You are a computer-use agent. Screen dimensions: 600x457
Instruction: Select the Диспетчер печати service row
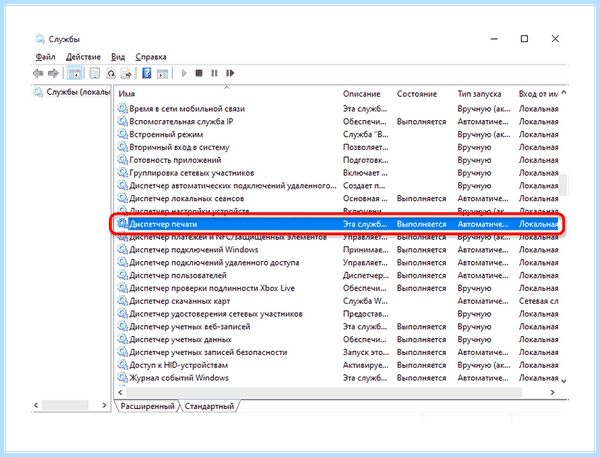(338, 224)
